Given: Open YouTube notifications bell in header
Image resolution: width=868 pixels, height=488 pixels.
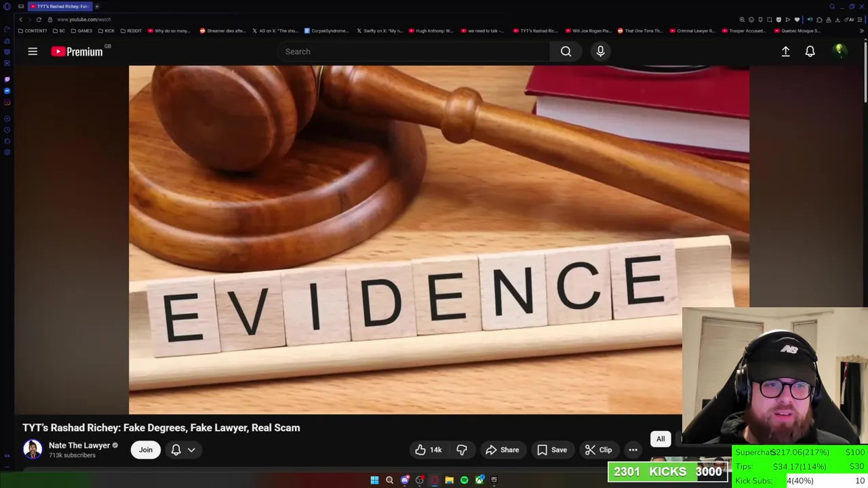Looking at the screenshot, I should 810,52.
